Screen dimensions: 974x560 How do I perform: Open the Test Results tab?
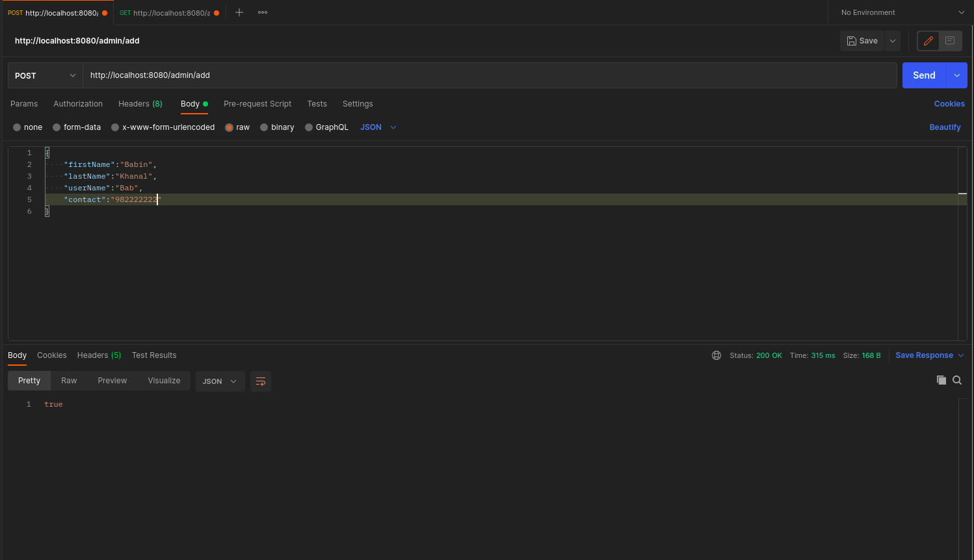point(154,355)
